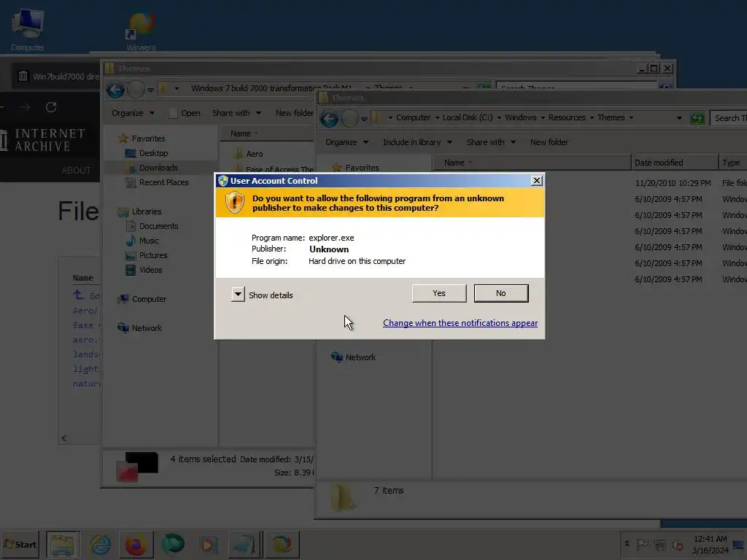Click the UAC warning shield icon
Screen dimensions: 747x560
pos(234,203)
